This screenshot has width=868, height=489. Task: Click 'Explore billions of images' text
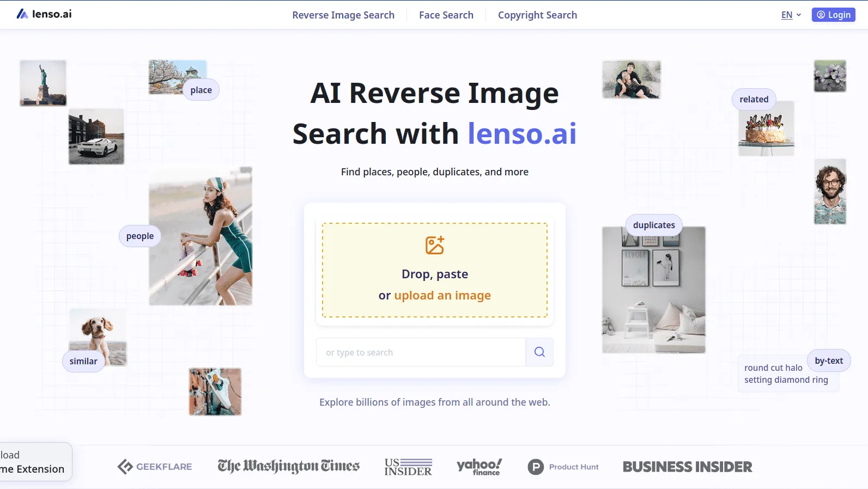coord(435,402)
